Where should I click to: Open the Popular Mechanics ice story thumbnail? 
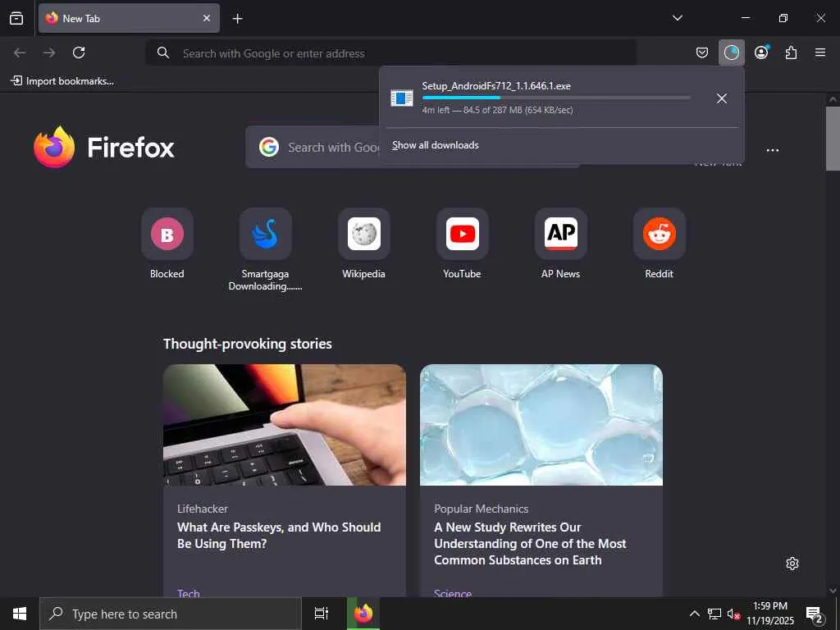tap(541, 425)
